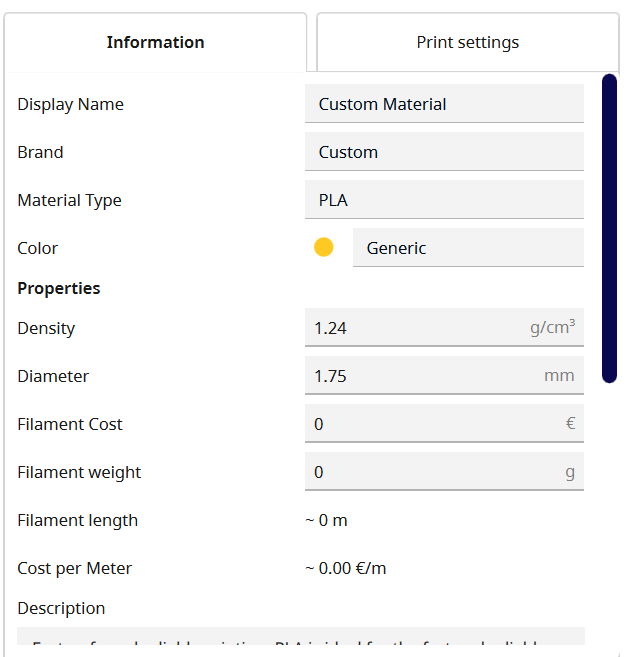This screenshot has height=657, width=627.
Task: Click the Color label text
Action: coord(37,248)
